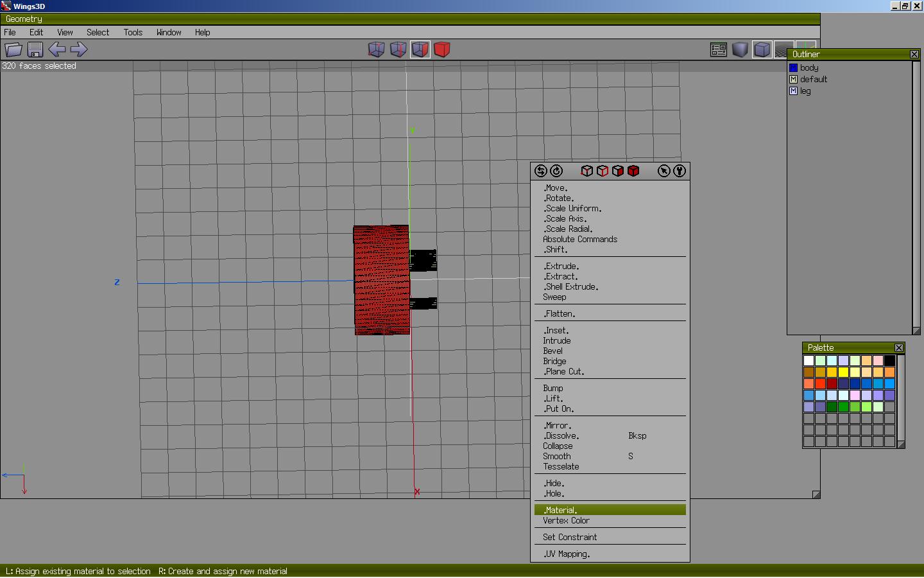Click the Save floppy disk icon
This screenshot has width=924, height=578.
tap(35, 49)
